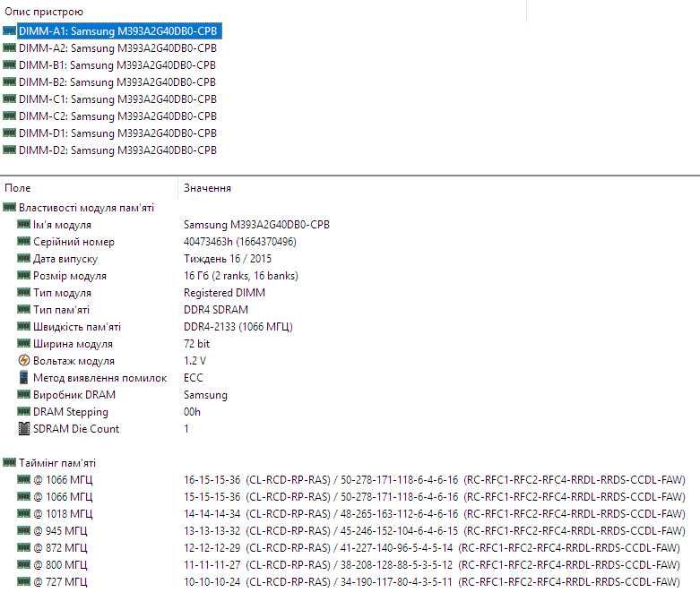Select the 15-15-15-36 timing row at 1066 МГц
Screen dimensions: 700x601
[350, 496]
